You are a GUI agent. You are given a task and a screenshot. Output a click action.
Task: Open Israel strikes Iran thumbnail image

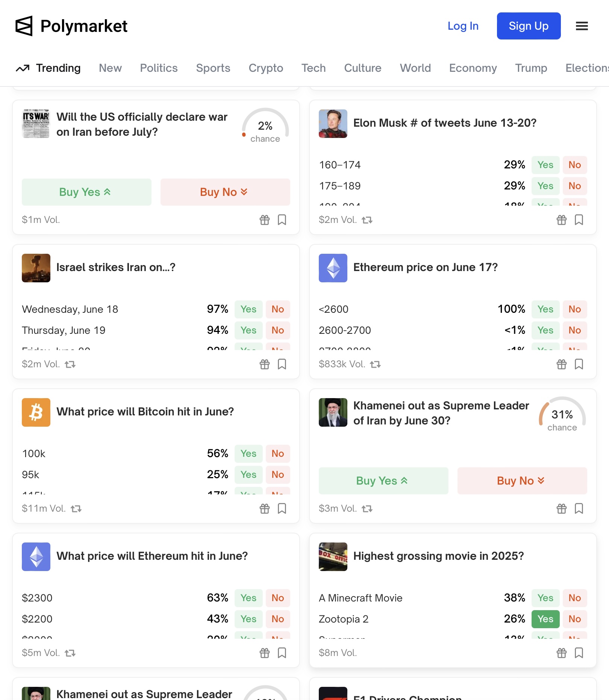point(36,268)
